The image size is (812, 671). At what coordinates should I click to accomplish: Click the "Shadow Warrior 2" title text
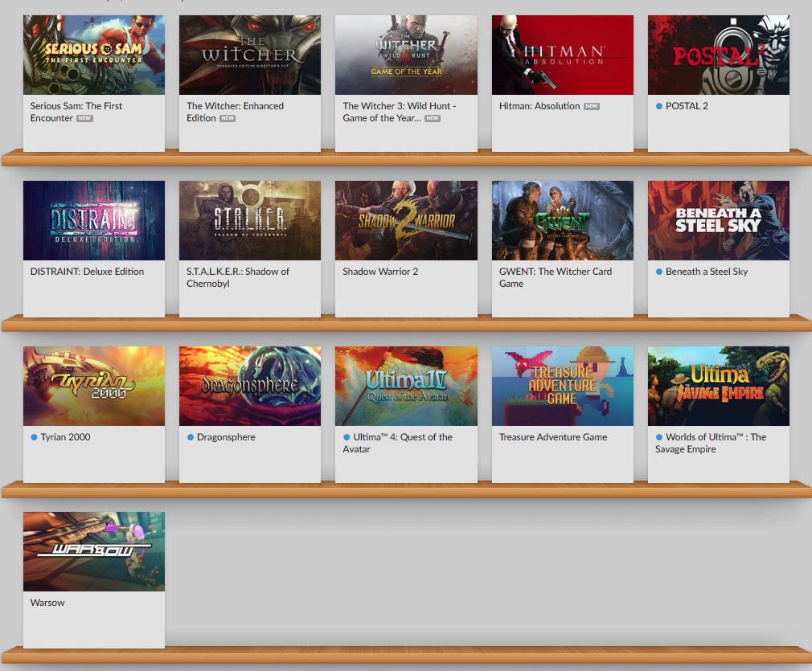(380, 272)
